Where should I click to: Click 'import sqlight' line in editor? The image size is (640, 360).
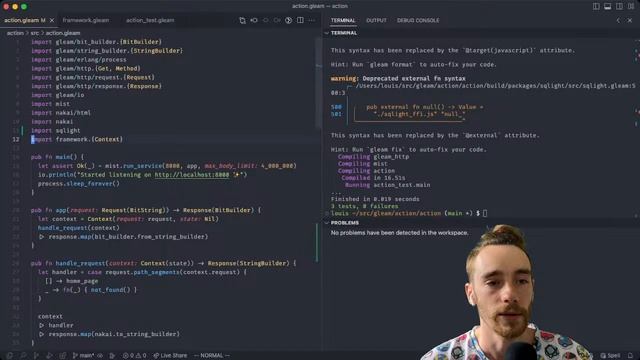(x=56, y=131)
